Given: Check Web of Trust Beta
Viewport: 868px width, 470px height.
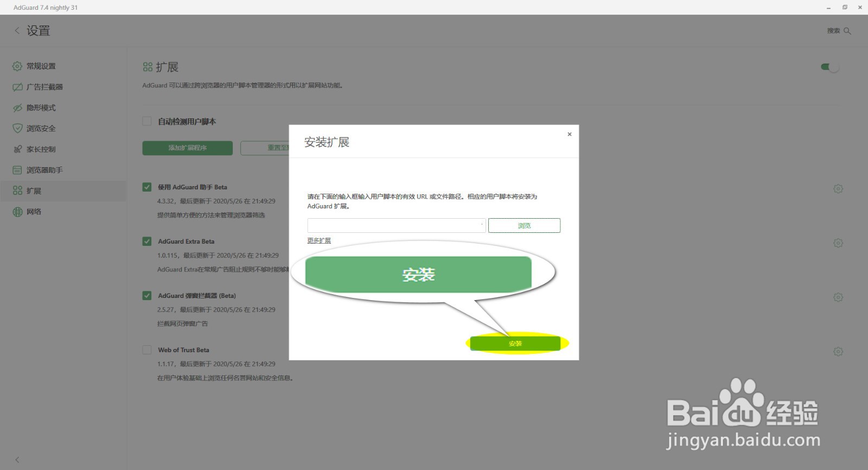Looking at the screenshot, I should (147, 350).
